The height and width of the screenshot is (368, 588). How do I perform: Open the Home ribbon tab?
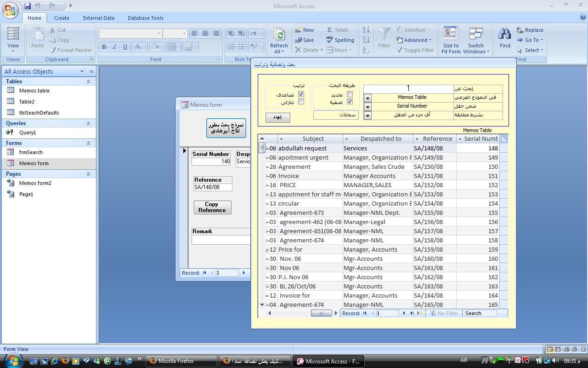[x=34, y=18]
